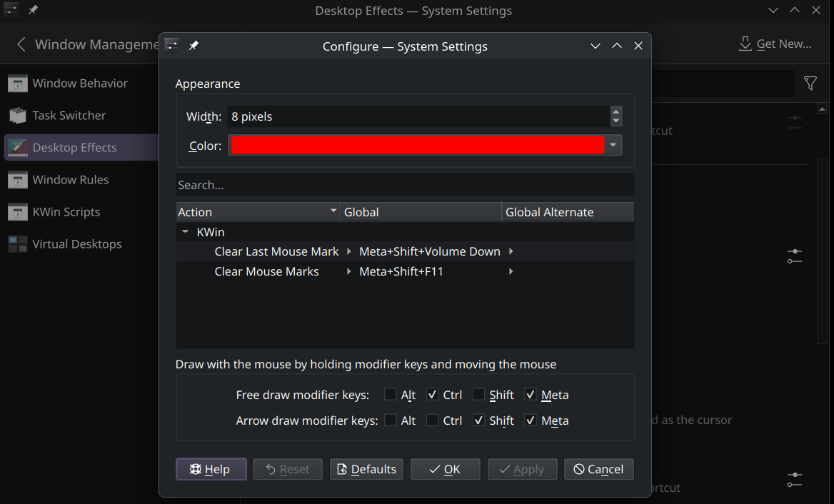The image size is (834, 504).
Task: Maximize the Desktop Effects main window
Action: tap(795, 10)
